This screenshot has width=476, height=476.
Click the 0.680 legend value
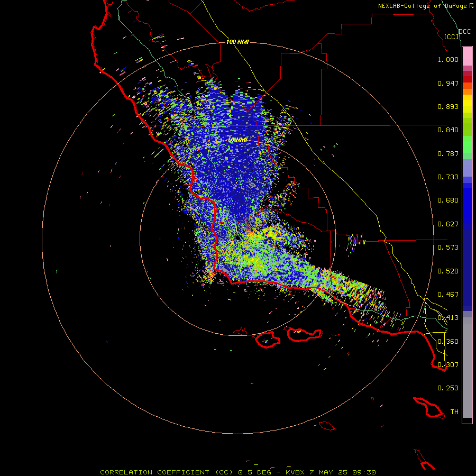[448, 200]
